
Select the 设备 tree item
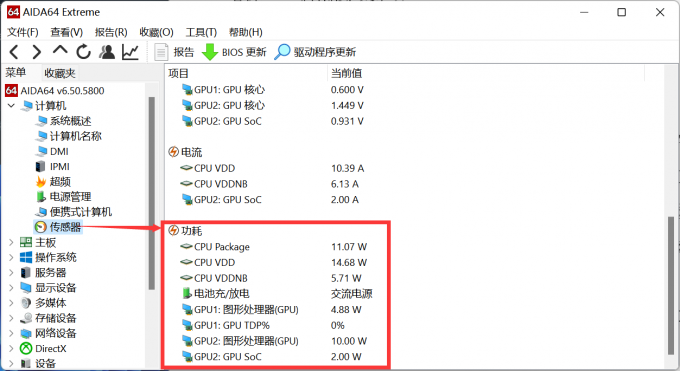pyautogui.click(x=45, y=363)
